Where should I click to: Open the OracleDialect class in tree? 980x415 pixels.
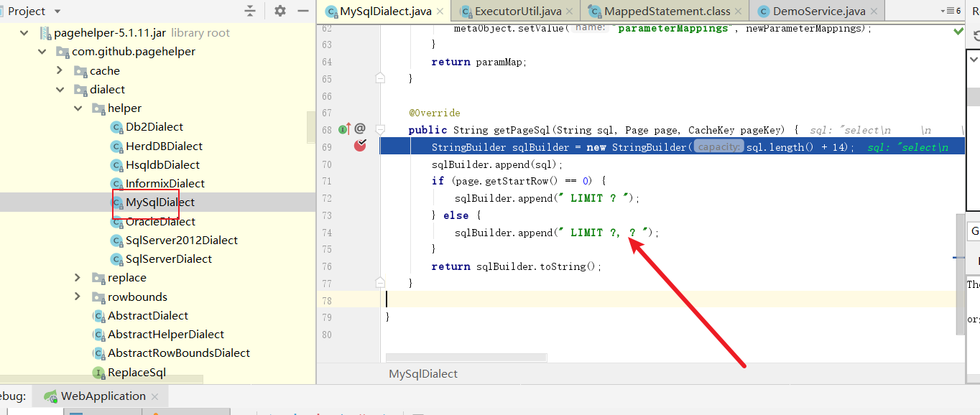pyautogui.click(x=160, y=222)
